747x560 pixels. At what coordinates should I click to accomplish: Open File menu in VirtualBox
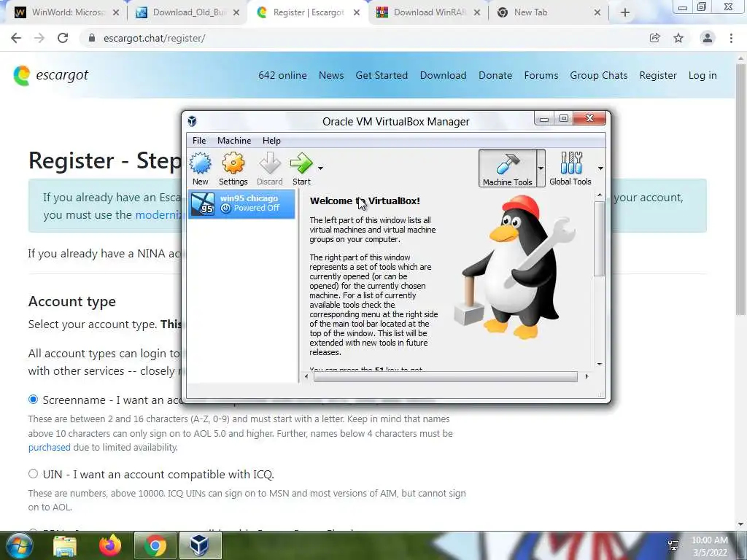pyautogui.click(x=199, y=141)
